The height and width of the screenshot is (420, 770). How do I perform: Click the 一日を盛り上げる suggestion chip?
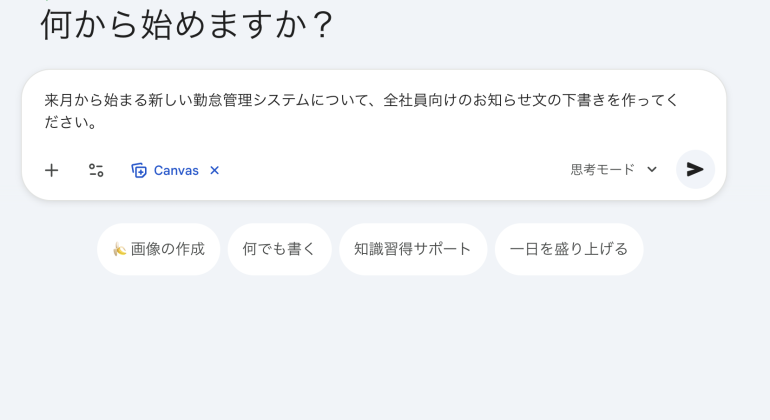click(568, 249)
